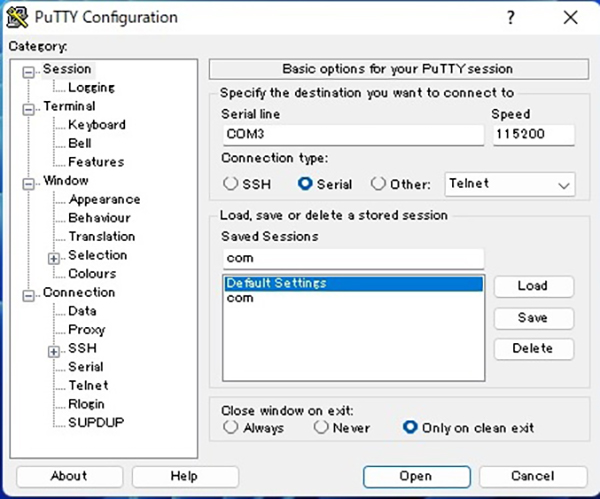Choose the Other connection type radio button
The width and height of the screenshot is (600, 499).
(378, 184)
